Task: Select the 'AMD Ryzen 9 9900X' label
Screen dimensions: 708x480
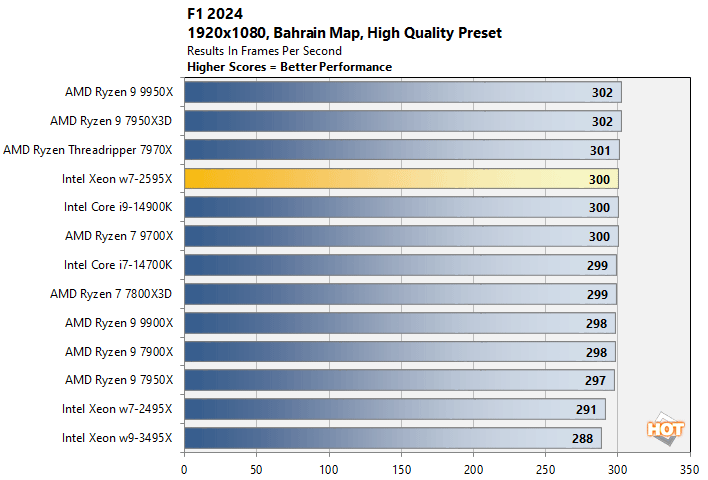Action: pyautogui.click(x=119, y=323)
